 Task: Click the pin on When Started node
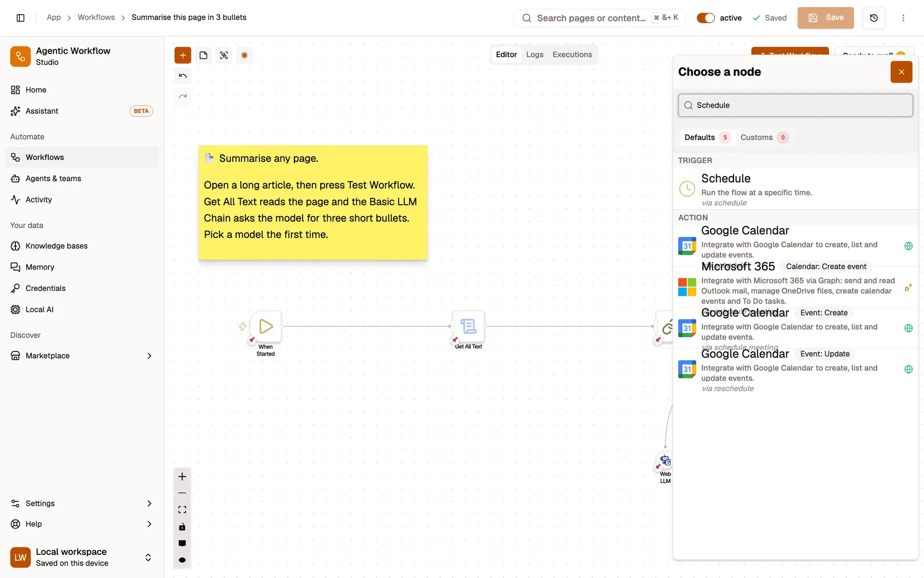(x=252, y=340)
